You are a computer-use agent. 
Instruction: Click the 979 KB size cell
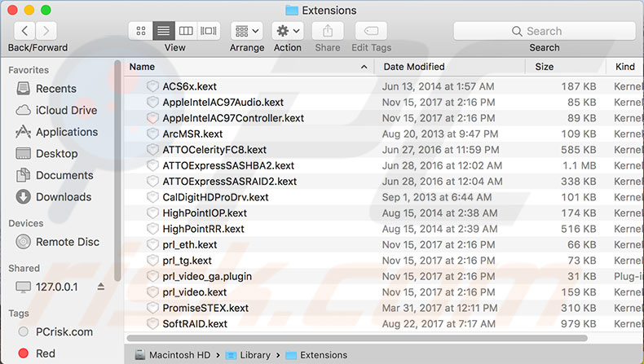(578, 324)
